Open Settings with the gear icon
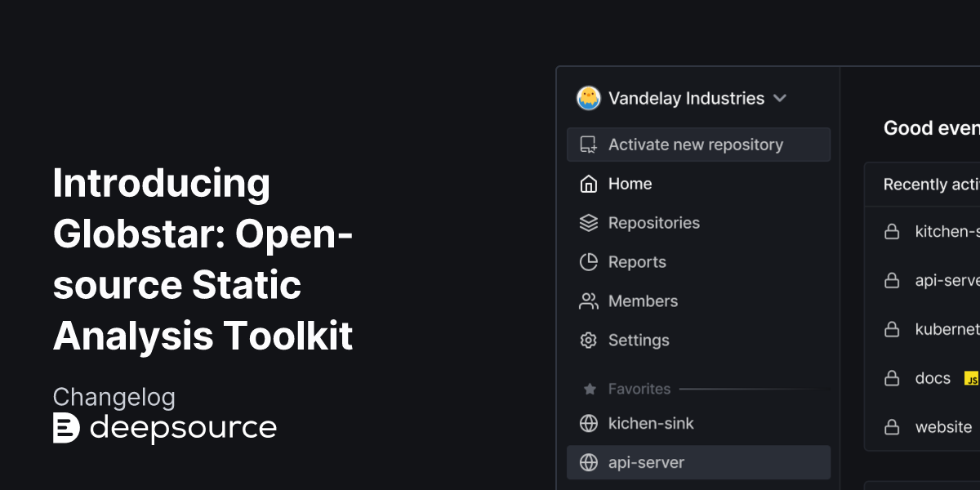 [x=587, y=340]
